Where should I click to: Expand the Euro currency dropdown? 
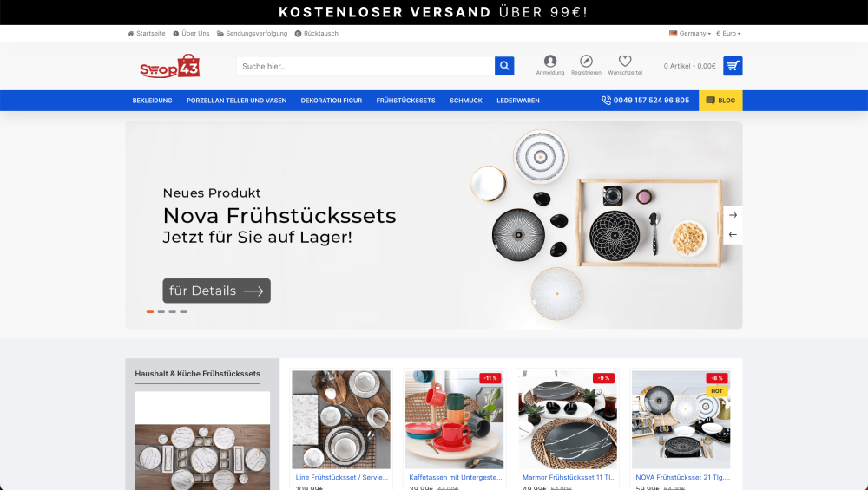pos(728,33)
